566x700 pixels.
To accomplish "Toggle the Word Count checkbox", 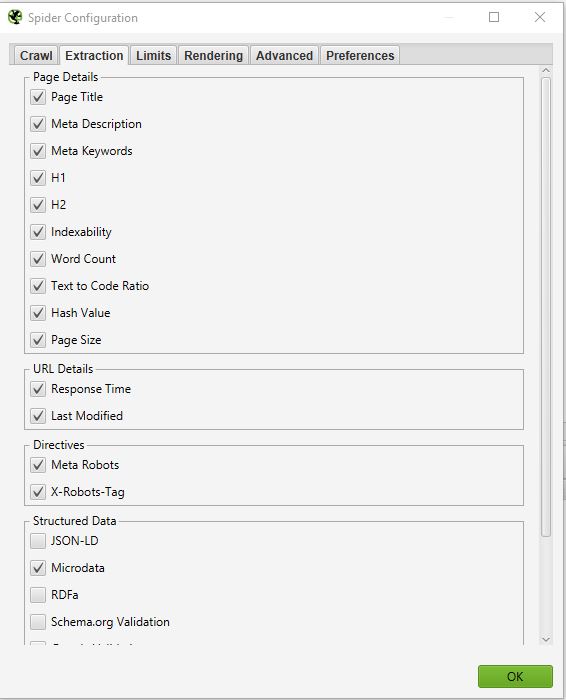I will [x=38, y=259].
